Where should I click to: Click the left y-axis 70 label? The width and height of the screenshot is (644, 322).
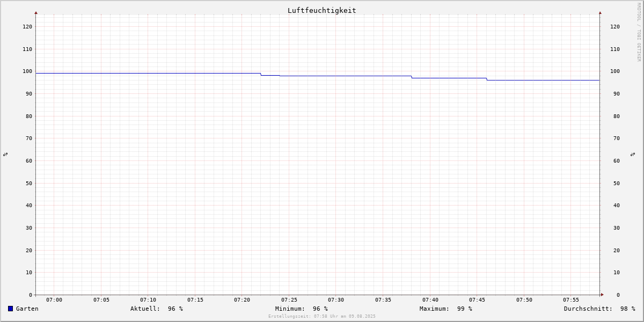pos(29,138)
